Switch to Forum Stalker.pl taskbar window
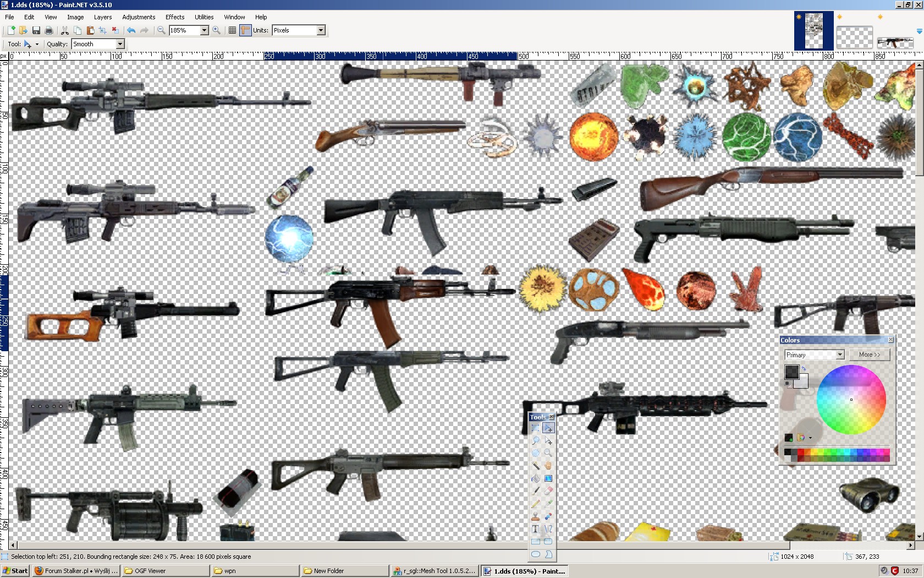 (76, 571)
